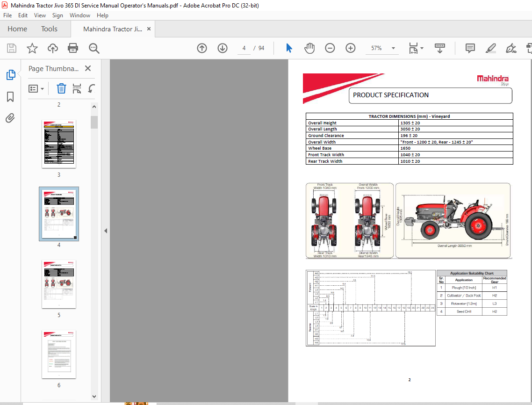Click the Ground Clearance row label

point(326,136)
